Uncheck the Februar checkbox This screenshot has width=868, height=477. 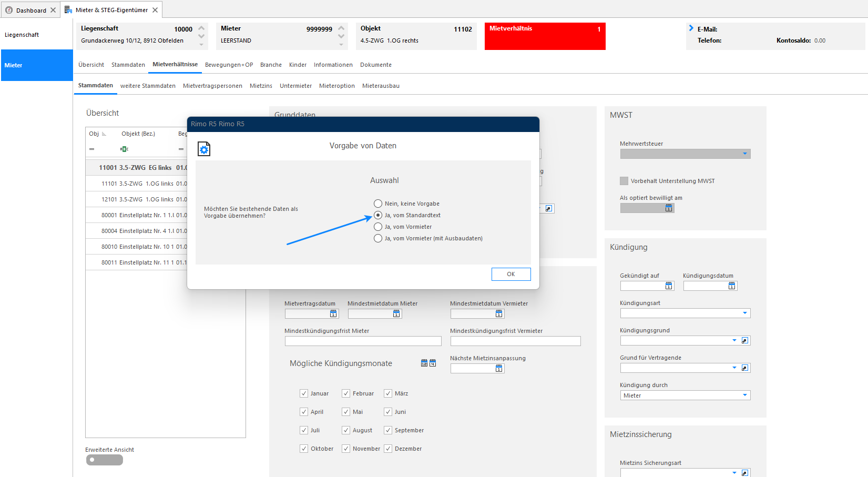pos(346,393)
